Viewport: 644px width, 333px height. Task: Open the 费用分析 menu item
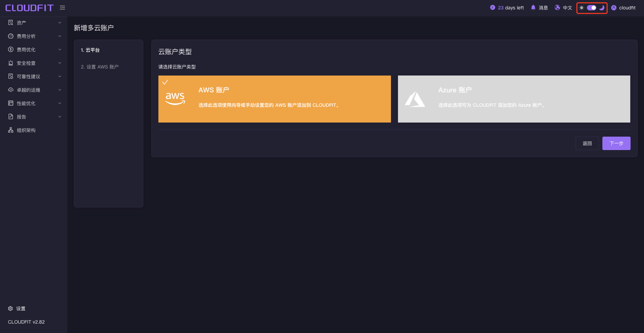pyautogui.click(x=34, y=36)
